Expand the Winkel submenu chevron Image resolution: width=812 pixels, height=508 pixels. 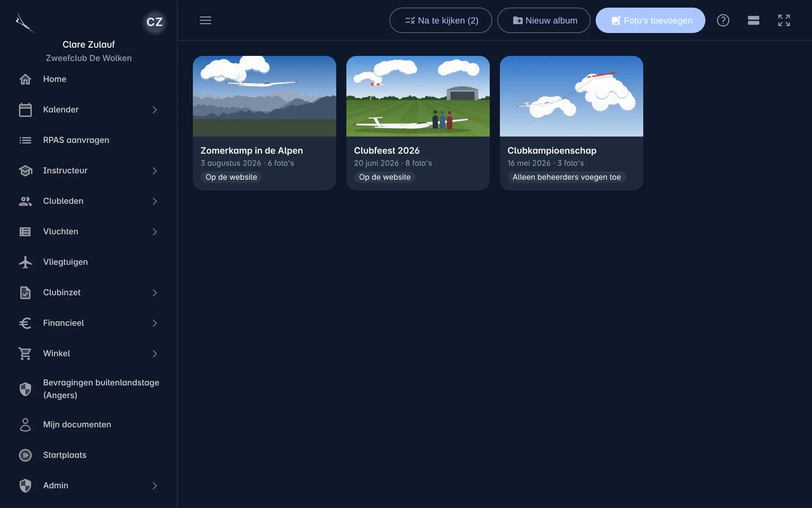pyautogui.click(x=154, y=353)
